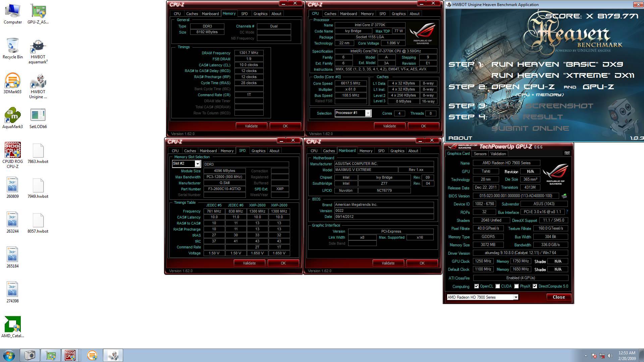The height and width of the screenshot is (362, 644).
Task: Click ABOUT in the Heaven benchmark app
Action: coord(460,138)
